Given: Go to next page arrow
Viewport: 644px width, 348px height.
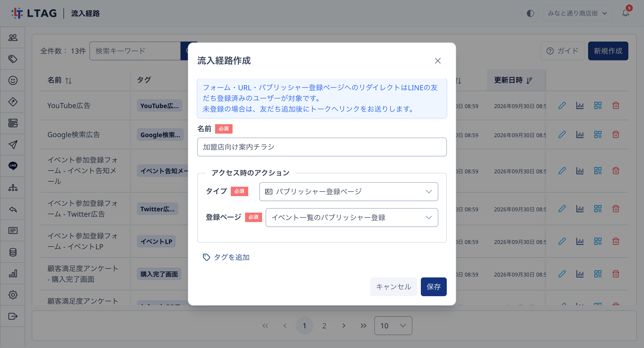Looking at the screenshot, I should 344,325.
